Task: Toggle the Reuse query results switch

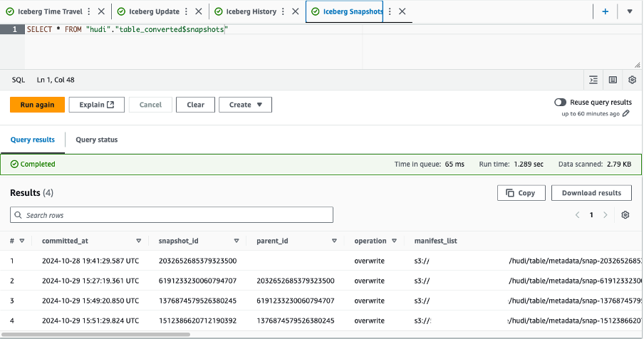Action: tap(561, 103)
